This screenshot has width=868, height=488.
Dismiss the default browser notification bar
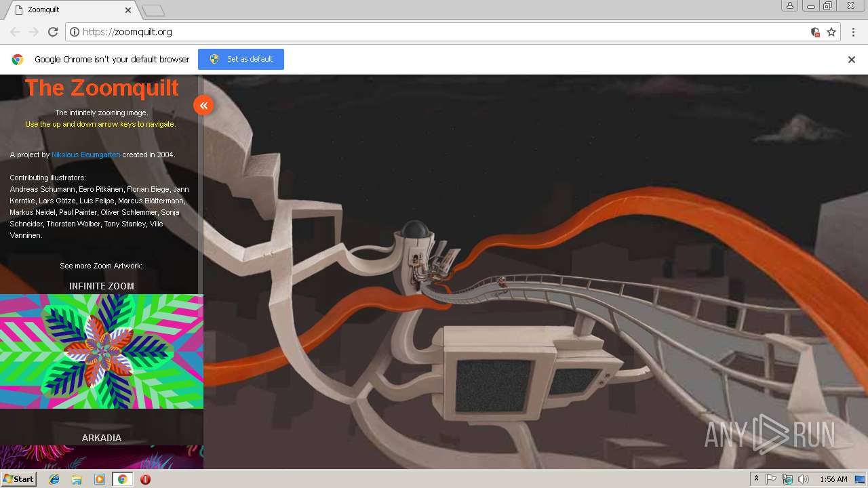click(x=852, y=60)
